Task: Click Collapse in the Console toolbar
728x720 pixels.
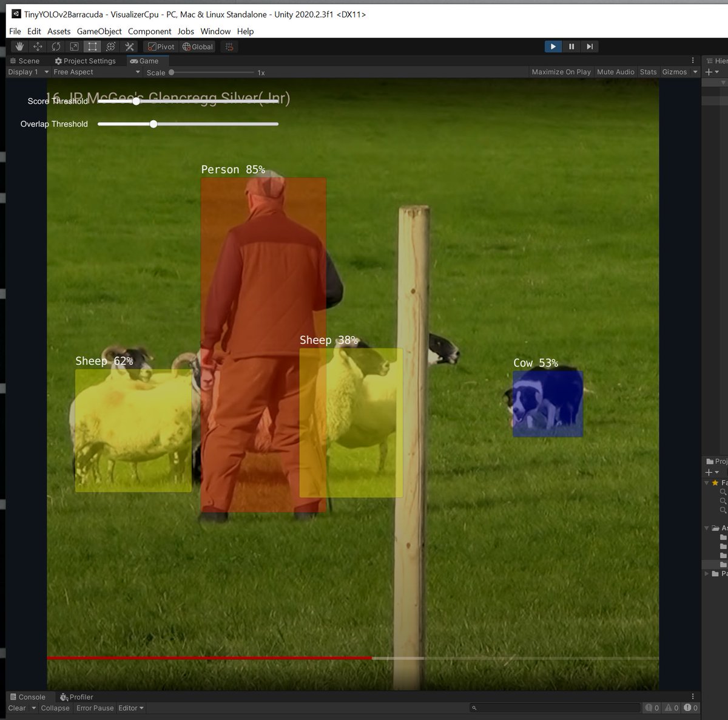Action: [x=55, y=708]
